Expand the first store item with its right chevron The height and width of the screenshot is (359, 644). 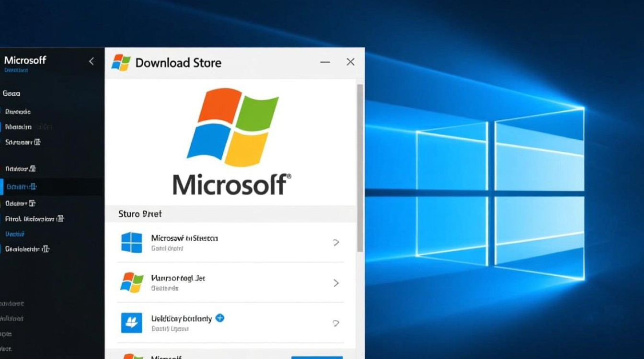tap(336, 242)
